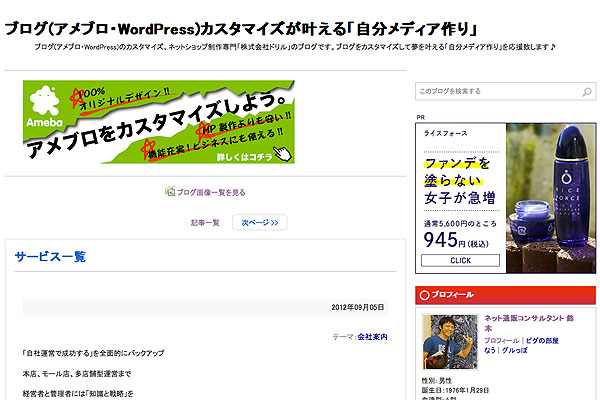The height and width of the screenshot is (400, 600).
Task: Click the 本店、モール店、多店舗型運営まで line
Action: pyautogui.click(x=77, y=374)
